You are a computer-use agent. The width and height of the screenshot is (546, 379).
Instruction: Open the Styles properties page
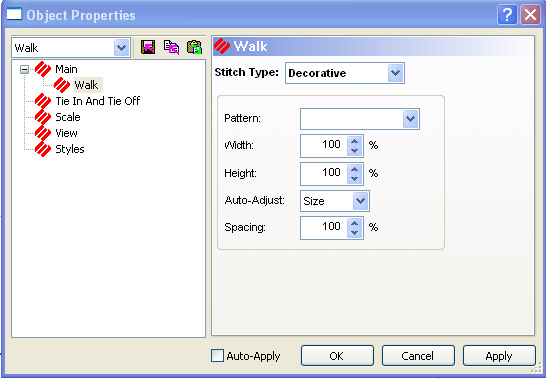70,149
